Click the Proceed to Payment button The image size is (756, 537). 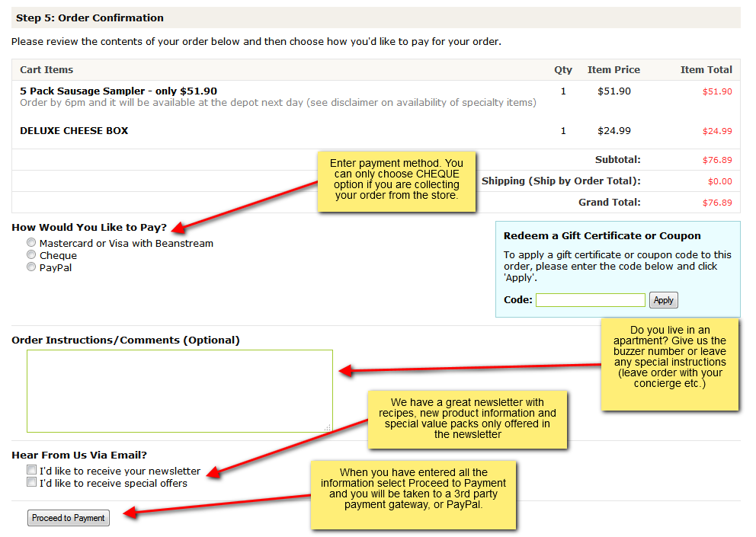pyautogui.click(x=69, y=518)
